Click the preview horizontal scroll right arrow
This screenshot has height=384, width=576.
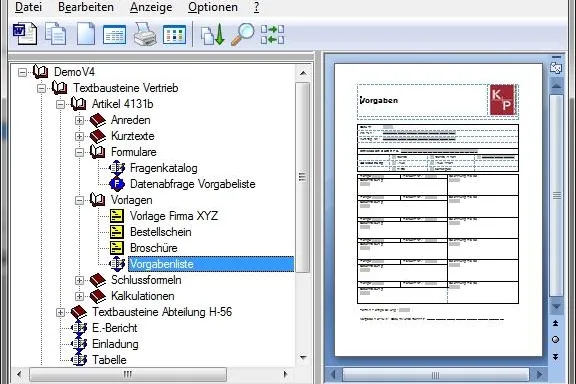540,375
